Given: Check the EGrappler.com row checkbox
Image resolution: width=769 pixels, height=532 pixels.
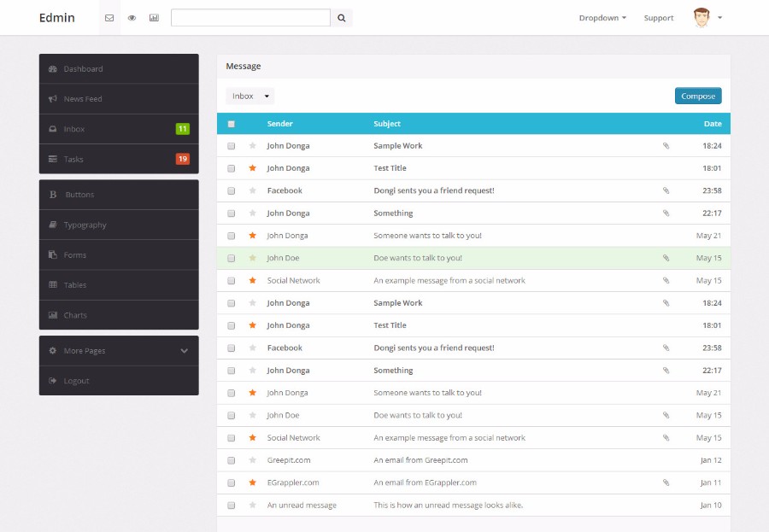Looking at the screenshot, I should (x=232, y=483).
